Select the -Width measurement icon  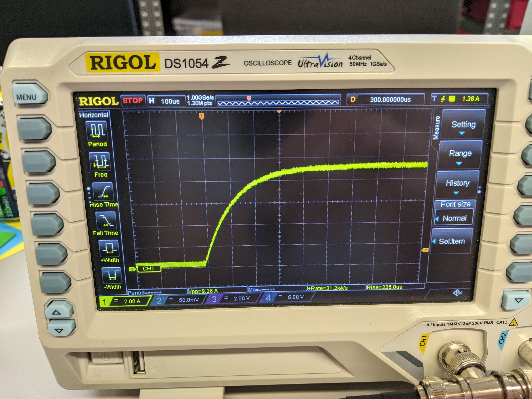[x=112, y=276]
